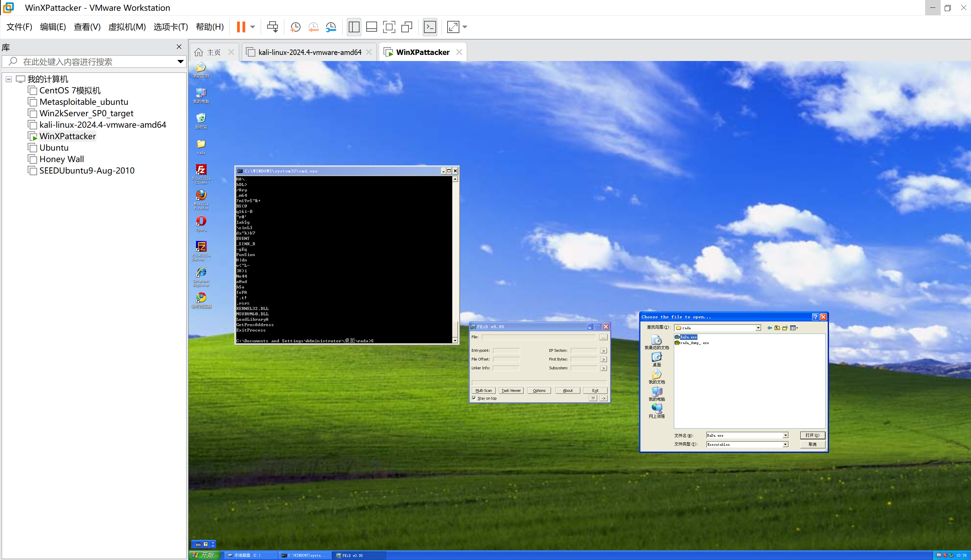
Task: Open the Opera desktop icon
Action: pyautogui.click(x=201, y=221)
